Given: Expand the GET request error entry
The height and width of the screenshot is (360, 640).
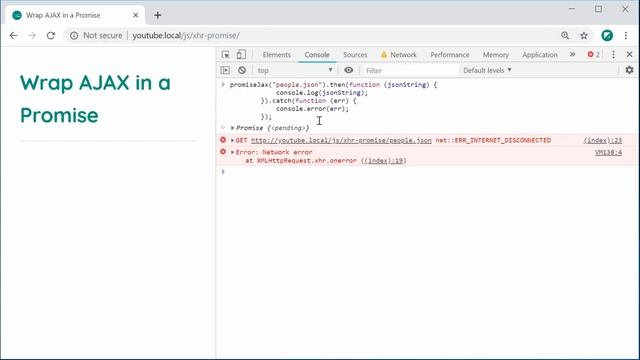Looking at the screenshot, I should tap(233, 140).
